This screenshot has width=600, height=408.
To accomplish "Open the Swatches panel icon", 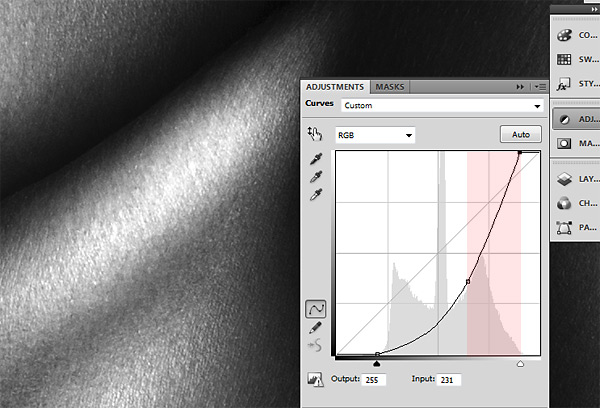I will pos(564,59).
